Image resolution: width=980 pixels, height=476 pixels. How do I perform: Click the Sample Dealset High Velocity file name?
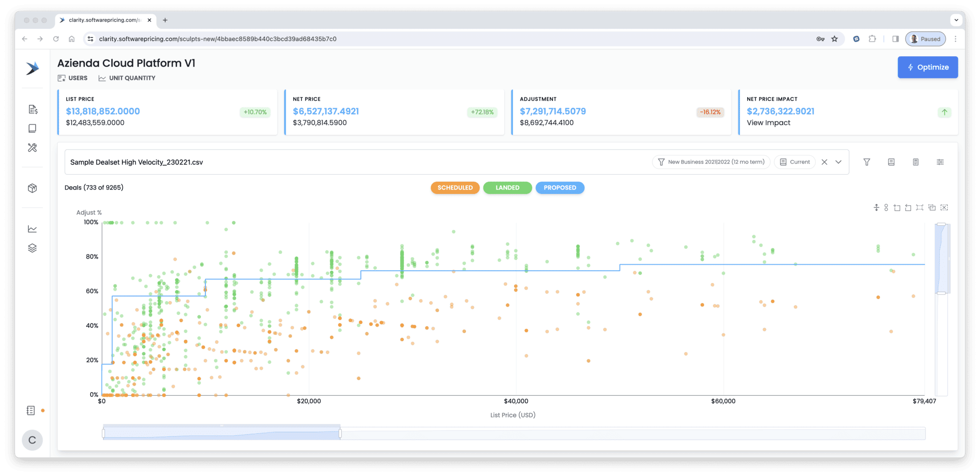(x=136, y=162)
